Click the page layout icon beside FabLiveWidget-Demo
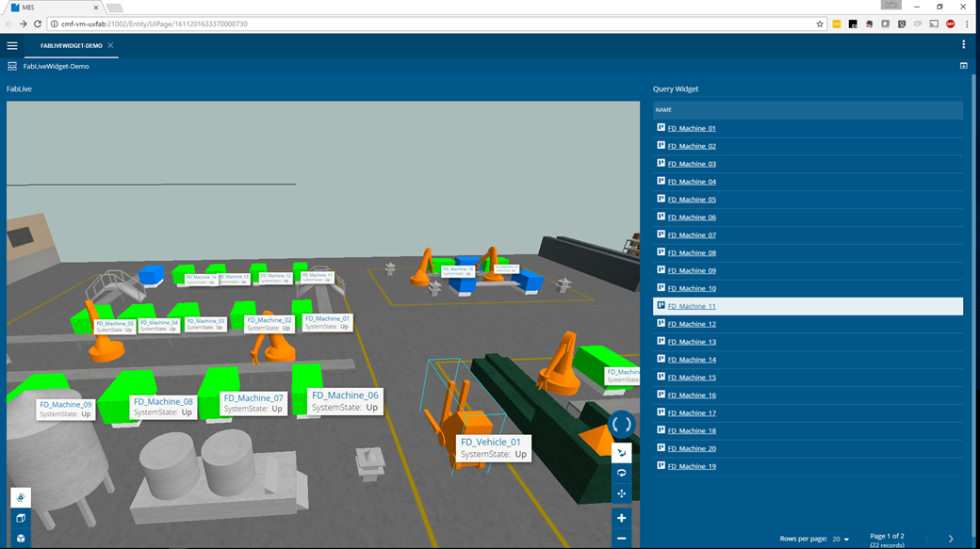Image resolution: width=980 pixels, height=549 pixels. (x=12, y=66)
